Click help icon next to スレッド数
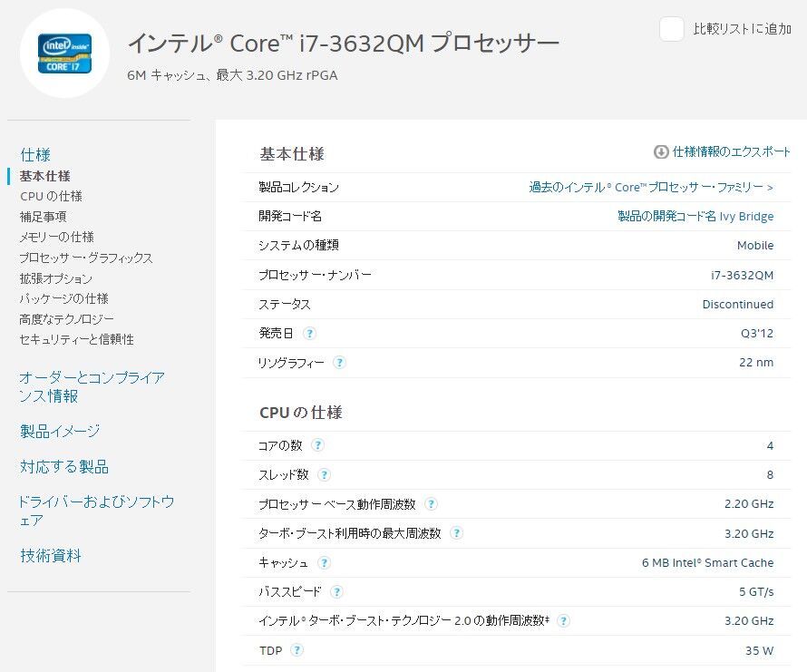Viewport: 807px width, 672px height. (x=324, y=475)
